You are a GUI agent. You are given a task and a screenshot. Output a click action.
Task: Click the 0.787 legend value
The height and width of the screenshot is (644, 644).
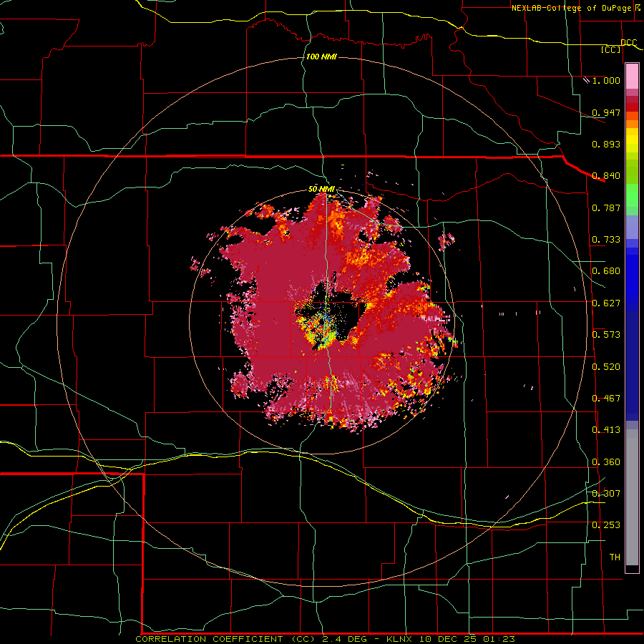606,208
